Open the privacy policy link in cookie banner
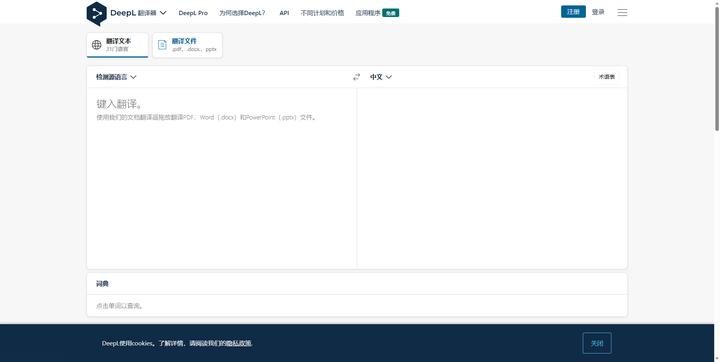 click(239, 343)
